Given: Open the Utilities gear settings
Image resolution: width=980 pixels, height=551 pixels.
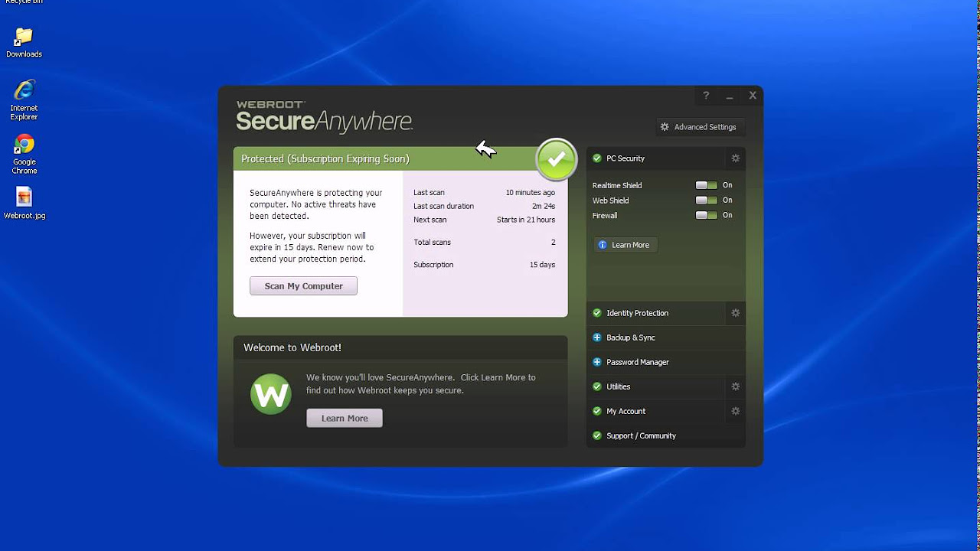Looking at the screenshot, I should click(x=735, y=386).
